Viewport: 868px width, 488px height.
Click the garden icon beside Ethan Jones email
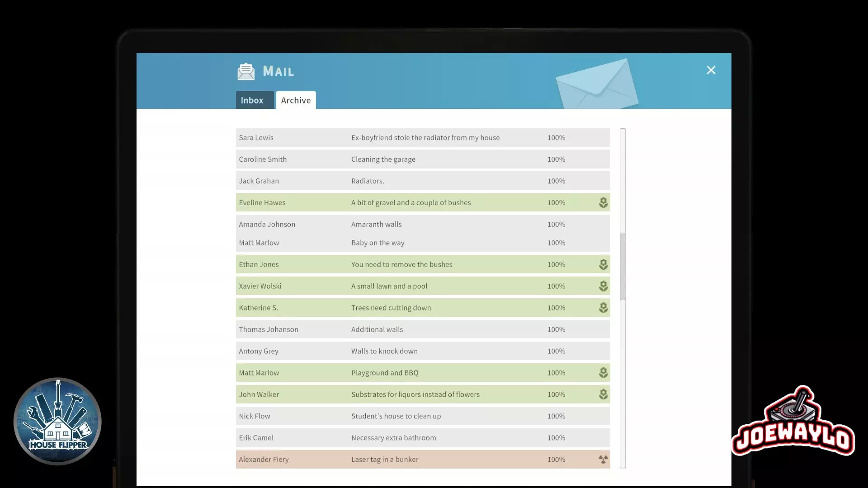(603, 264)
